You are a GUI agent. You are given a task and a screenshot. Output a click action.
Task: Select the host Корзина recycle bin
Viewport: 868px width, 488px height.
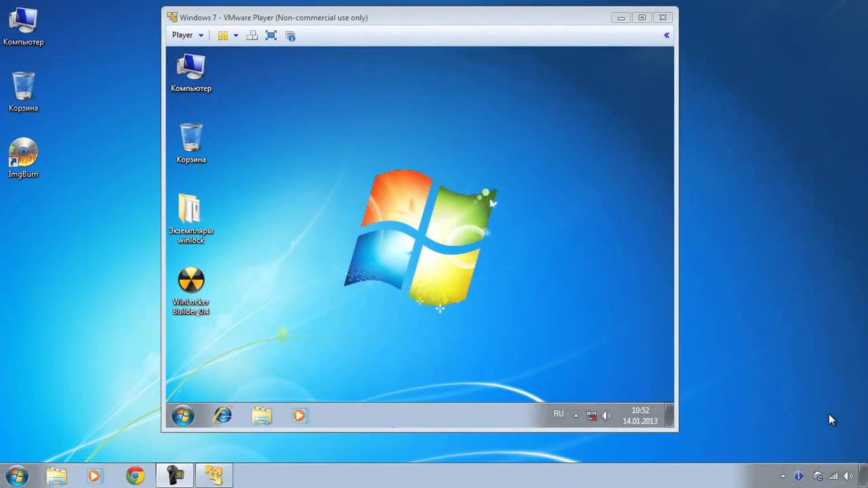[23, 91]
